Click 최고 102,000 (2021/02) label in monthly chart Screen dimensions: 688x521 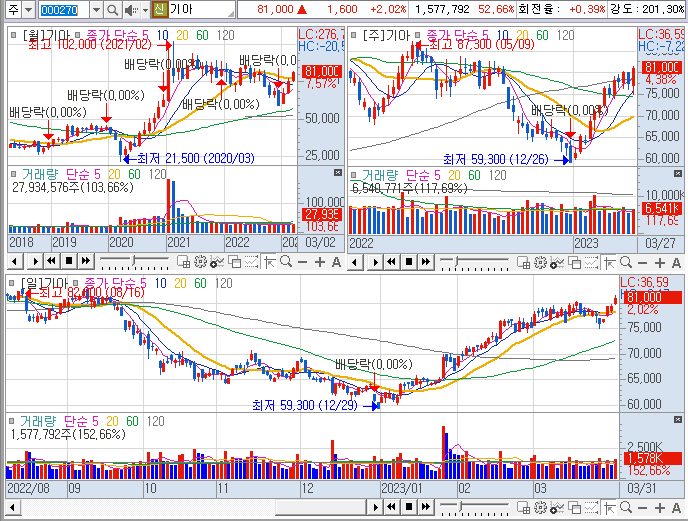click(x=90, y=44)
